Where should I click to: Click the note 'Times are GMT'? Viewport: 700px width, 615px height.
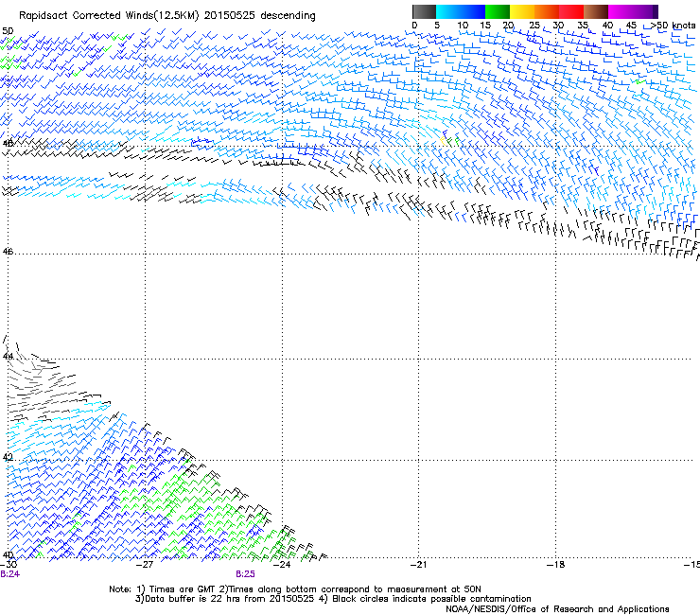(x=183, y=589)
